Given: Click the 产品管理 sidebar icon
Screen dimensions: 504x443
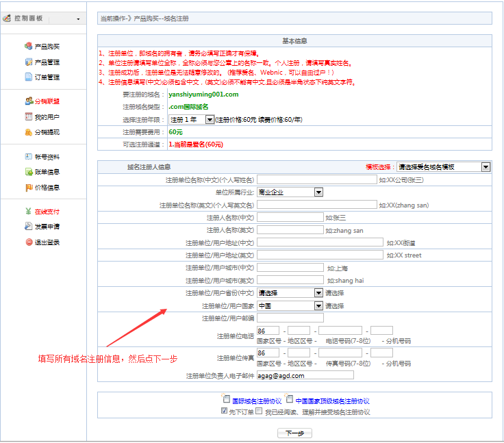Looking at the screenshot, I should 28,62.
